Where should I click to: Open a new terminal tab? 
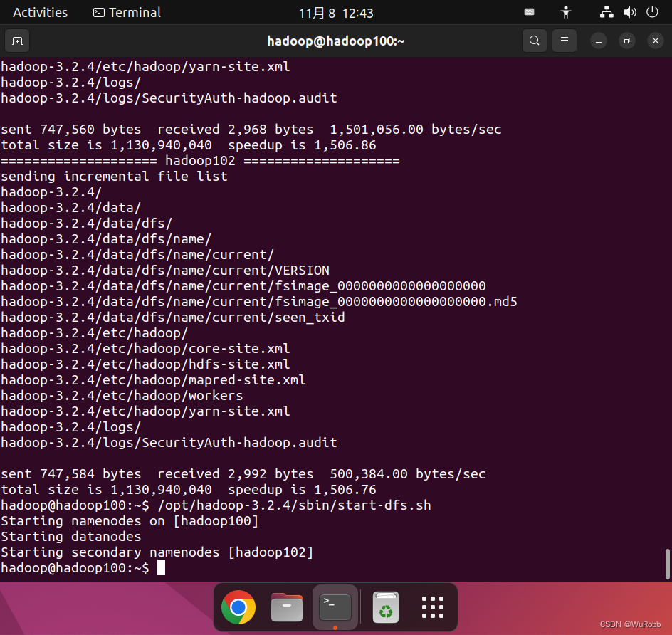click(x=17, y=41)
